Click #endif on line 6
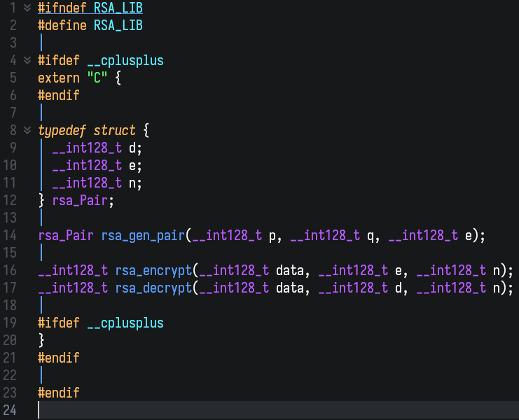 [x=59, y=96]
